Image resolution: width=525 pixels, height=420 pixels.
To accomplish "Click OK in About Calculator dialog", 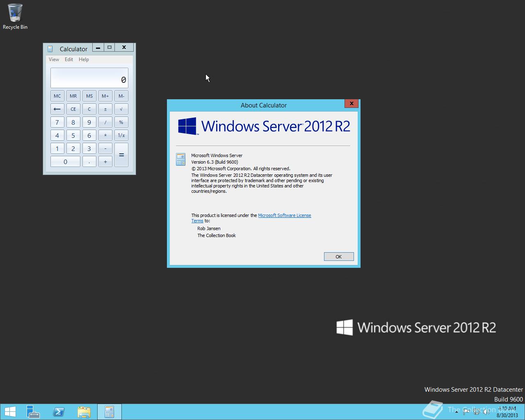I will tap(339, 257).
